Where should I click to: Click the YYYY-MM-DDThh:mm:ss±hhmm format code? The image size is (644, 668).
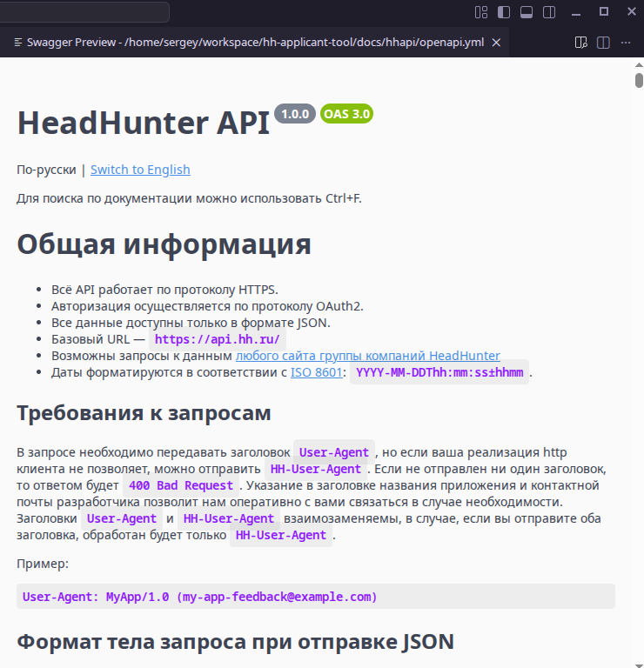pos(439,372)
